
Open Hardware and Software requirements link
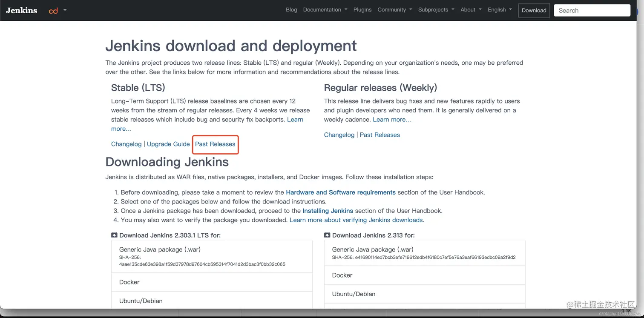click(x=341, y=192)
